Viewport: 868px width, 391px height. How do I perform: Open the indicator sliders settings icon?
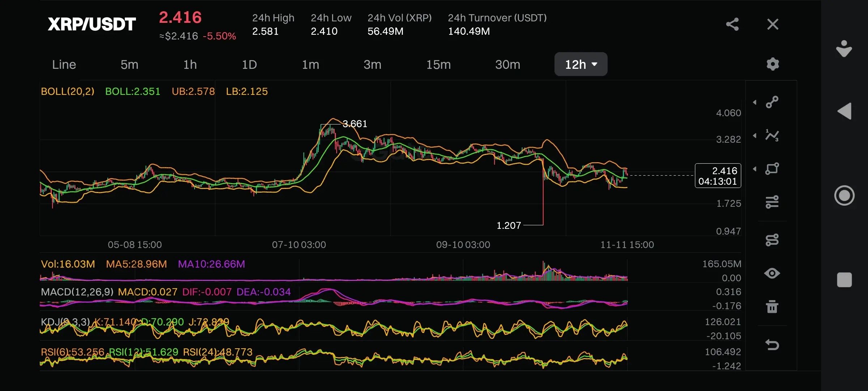pyautogui.click(x=772, y=202)
